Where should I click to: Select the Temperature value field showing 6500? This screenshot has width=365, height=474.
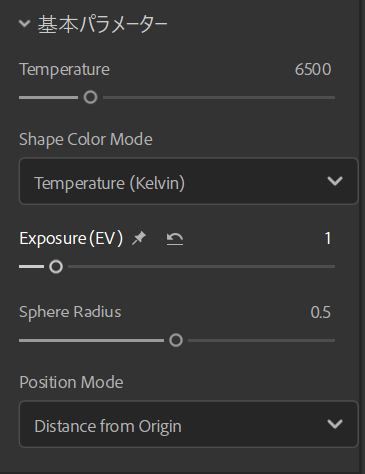313,69
